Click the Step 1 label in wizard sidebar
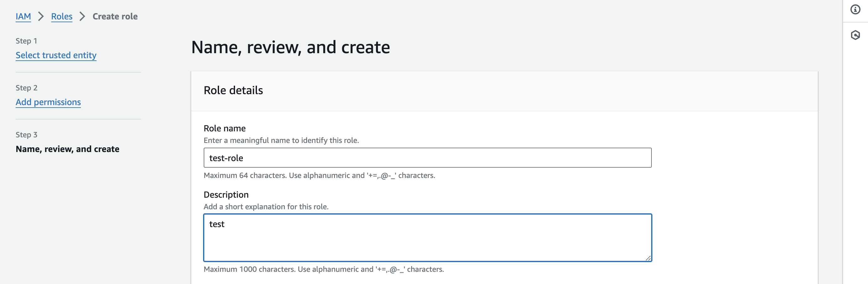Screen dimensions: 868x284 26,41
